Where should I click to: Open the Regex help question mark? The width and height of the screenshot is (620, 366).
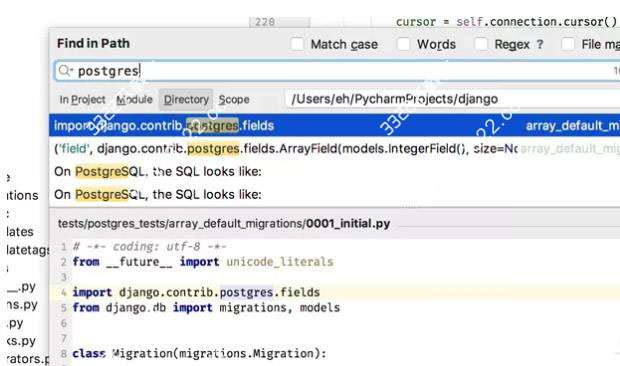tap(540, 44)
